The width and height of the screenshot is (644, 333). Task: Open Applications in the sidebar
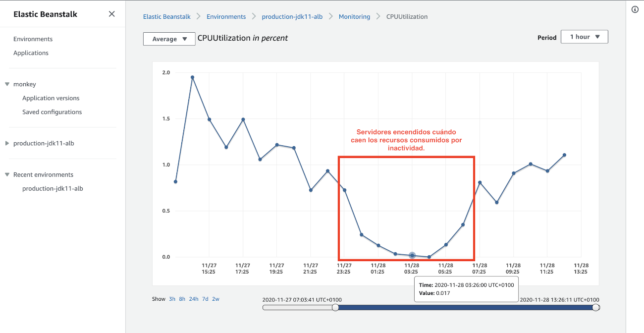coord(31,53)
